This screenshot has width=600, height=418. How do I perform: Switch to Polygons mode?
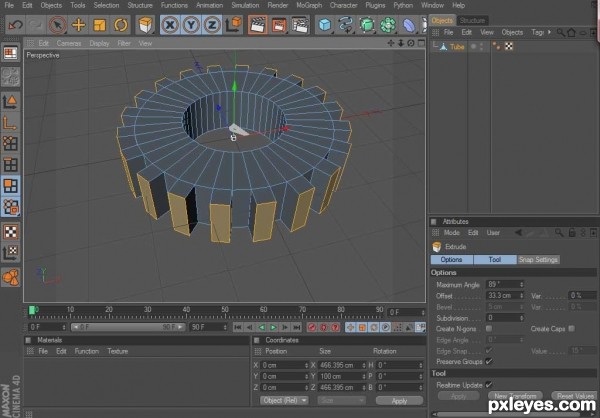11,186
